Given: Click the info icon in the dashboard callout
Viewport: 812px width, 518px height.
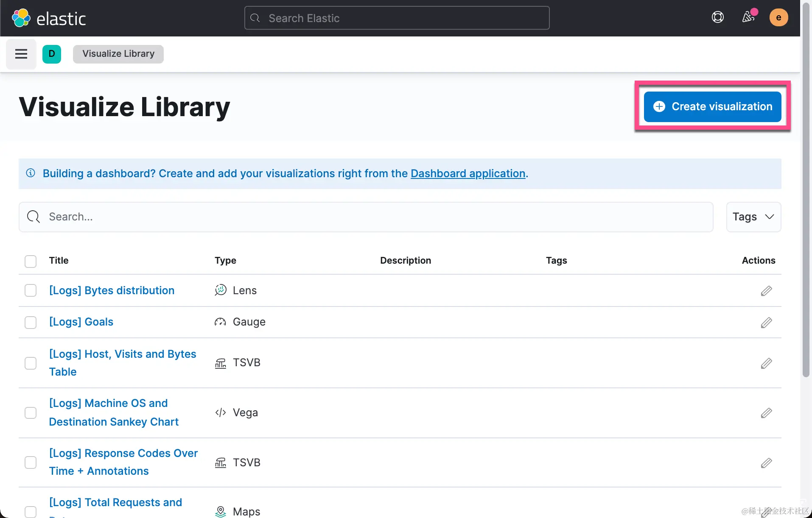Looking at the screenshot, I should pos(31,173).
